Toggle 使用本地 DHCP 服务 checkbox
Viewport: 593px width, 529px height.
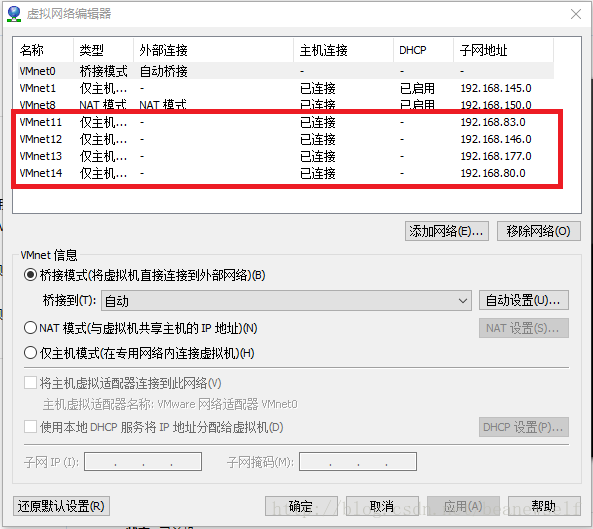click(30, 427)
